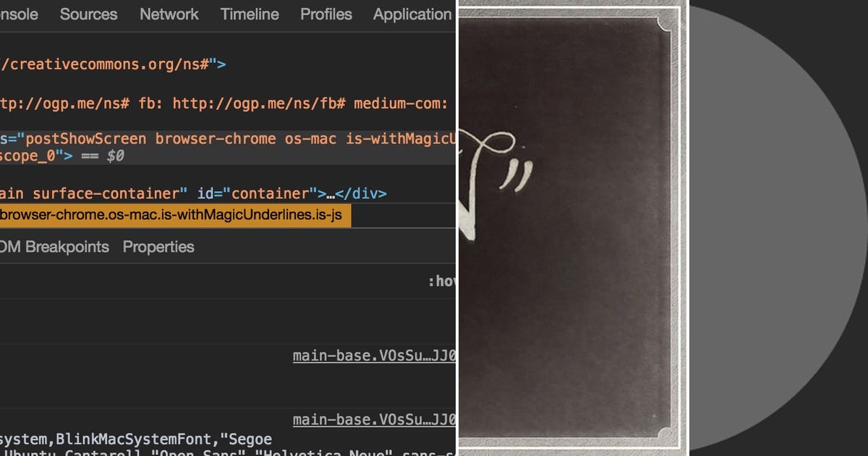Click the dark album cover image preview

click(571, 228)
